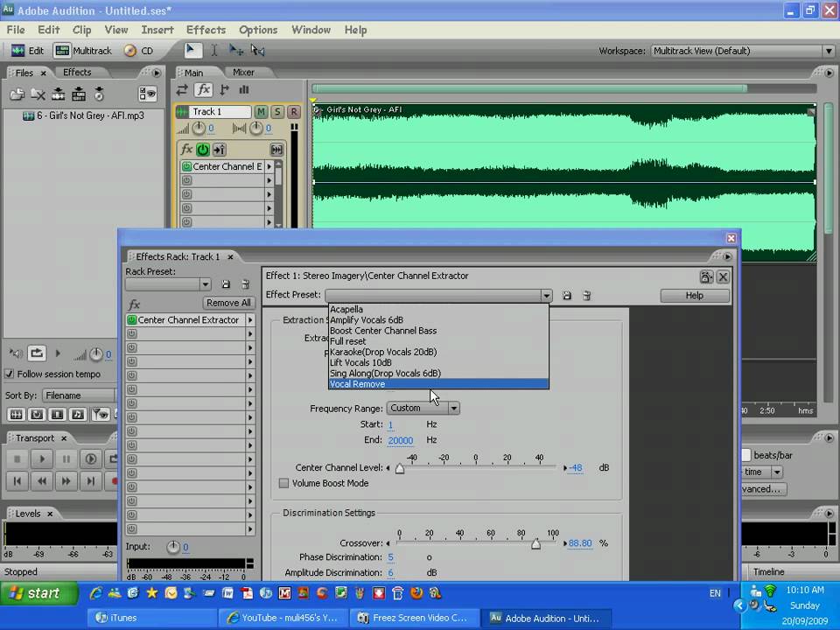840x630 pixels.
Task: Show the EQ controls in Main panel
Action: (x=244, y=90)
